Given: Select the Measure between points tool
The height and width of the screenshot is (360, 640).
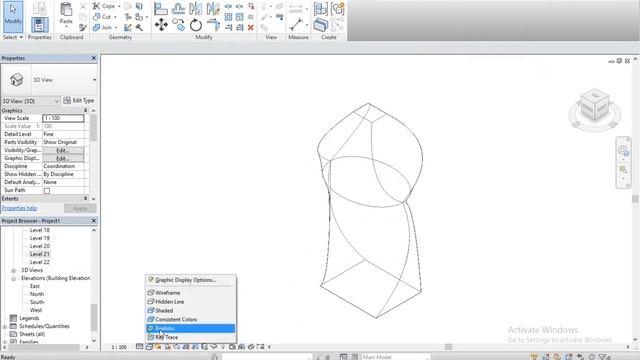Looking at the screenshot, I should (x=296, y=25).
